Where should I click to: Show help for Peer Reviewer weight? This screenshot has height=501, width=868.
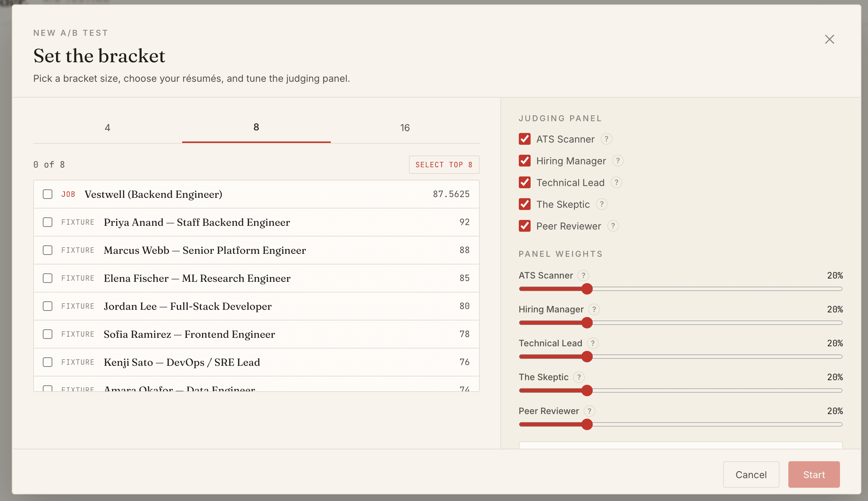(589, 411)
